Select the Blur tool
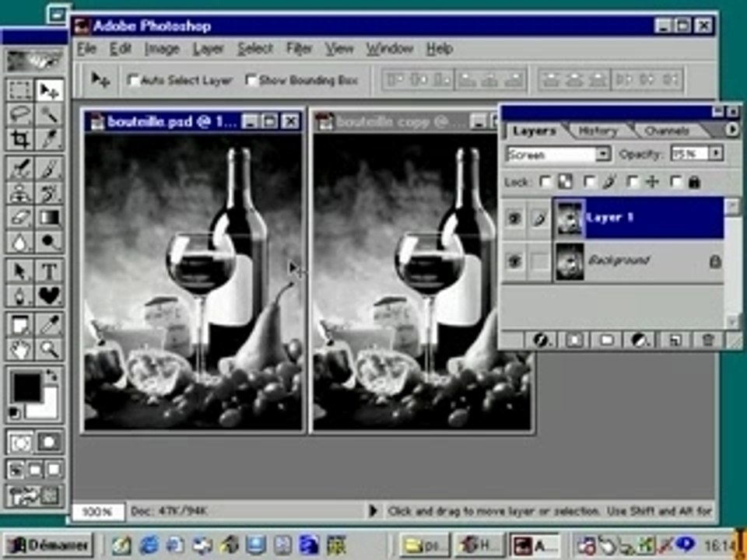Image resolution: width=747 pixels, height=560 pixels. coord(20,242)
